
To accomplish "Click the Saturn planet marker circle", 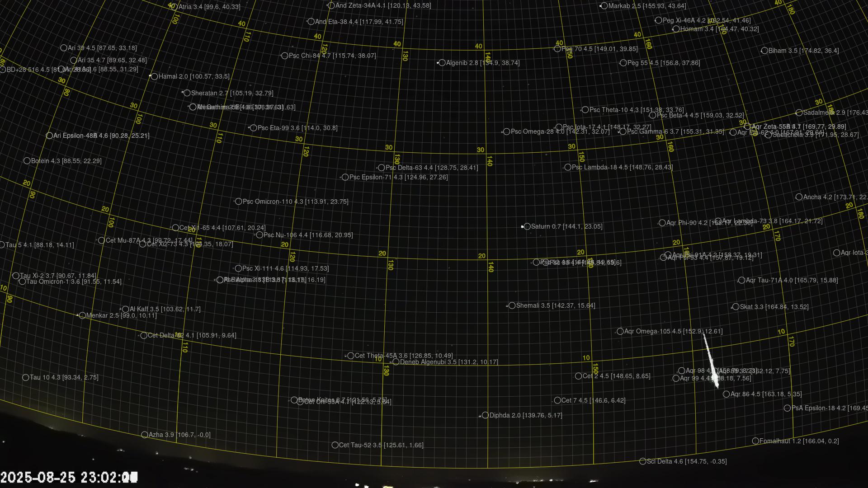I will (x=527, y=226).
